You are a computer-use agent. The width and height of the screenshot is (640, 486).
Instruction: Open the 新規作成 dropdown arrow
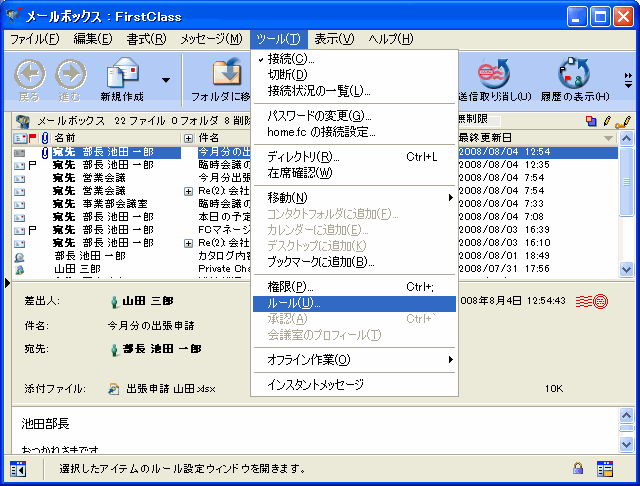pos(166,79)
